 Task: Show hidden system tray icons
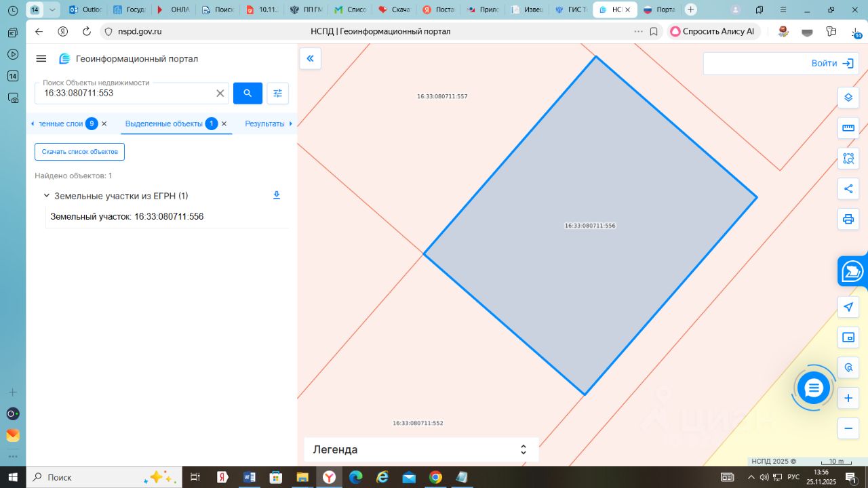[751, 477]
